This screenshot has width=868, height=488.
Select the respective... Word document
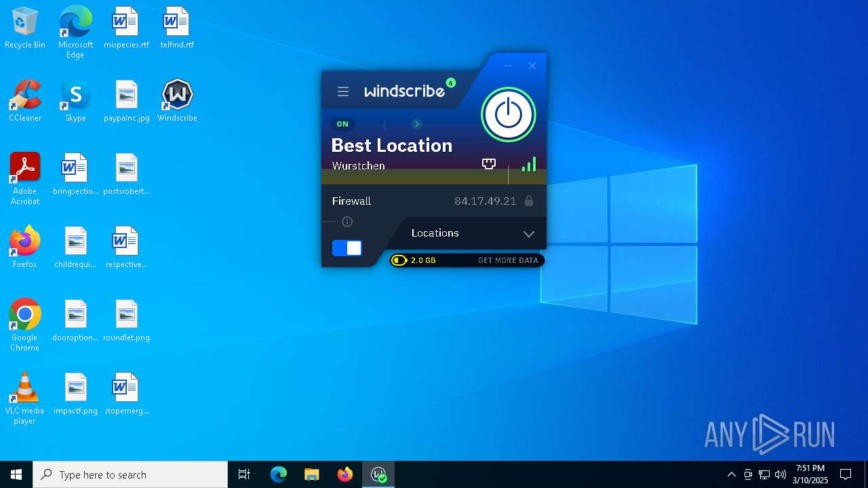(x=126, y=248)
